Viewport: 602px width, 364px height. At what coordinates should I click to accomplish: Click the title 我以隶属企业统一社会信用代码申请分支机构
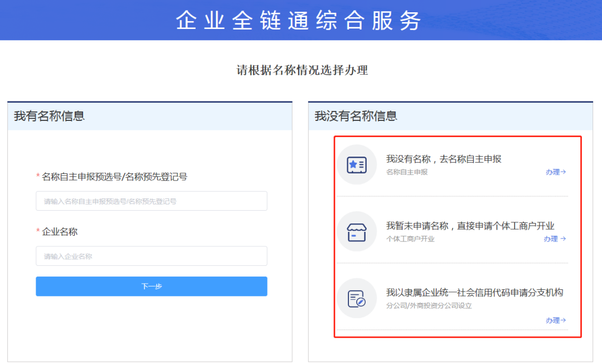tap(474, 293)
